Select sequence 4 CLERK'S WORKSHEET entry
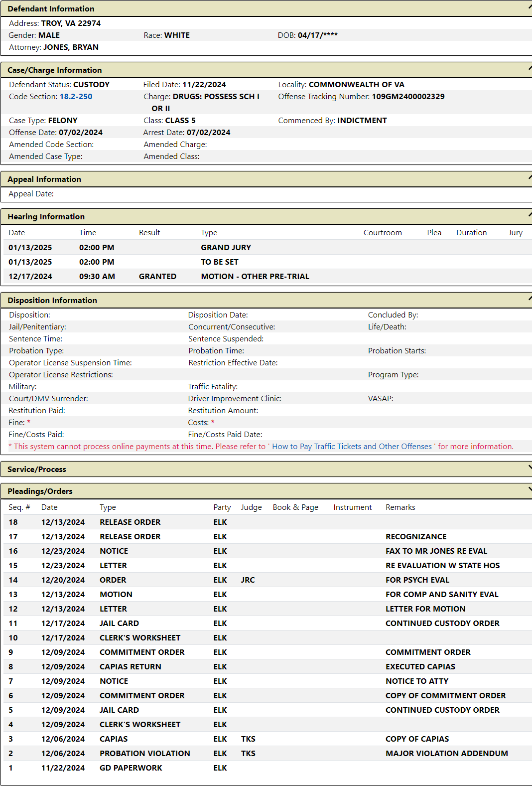This screenshot has width=532, height=786. (x=268, y=725)
